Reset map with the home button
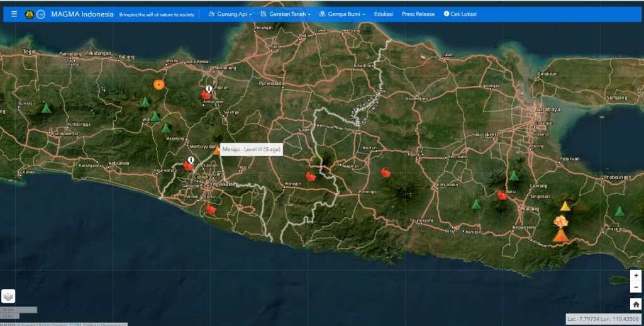This screenshot has height=326, width=644. click(x=636, y=305)
